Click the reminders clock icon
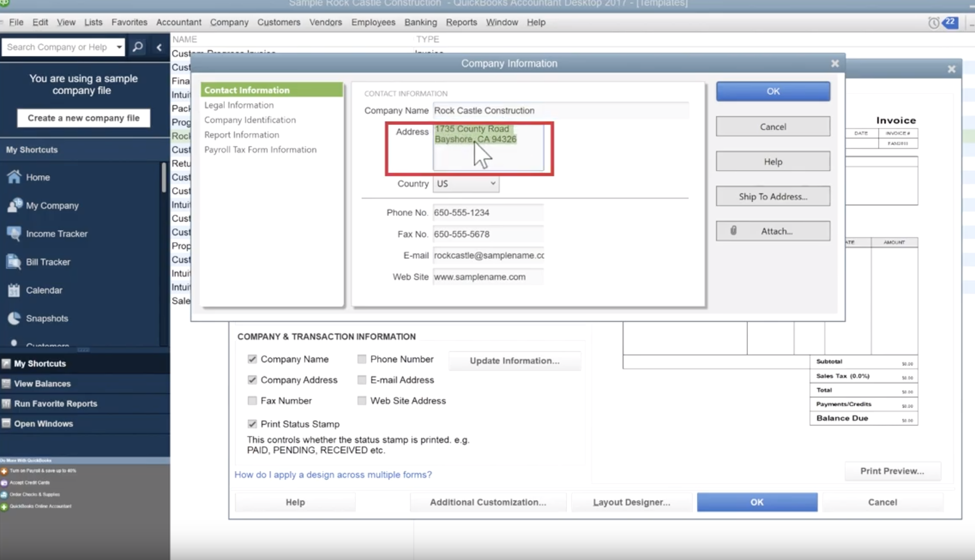Viewport: 975px width, 560px height. pyautogui.click(x=934, y=23)
